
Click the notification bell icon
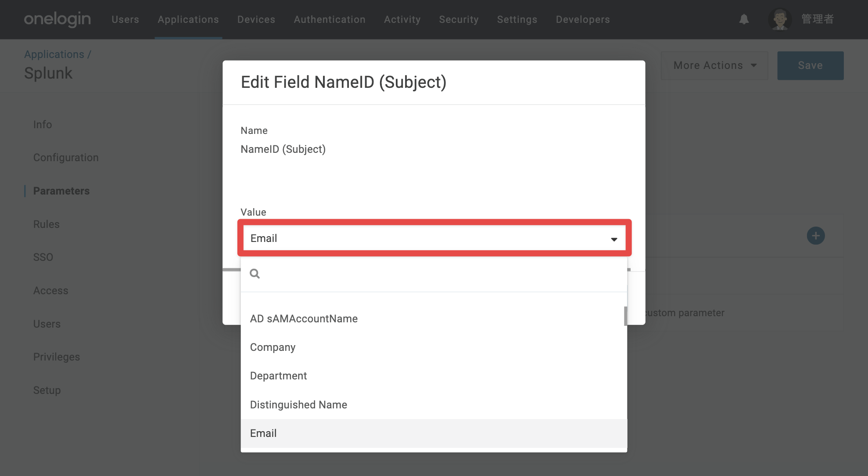[x=744, y=19]
